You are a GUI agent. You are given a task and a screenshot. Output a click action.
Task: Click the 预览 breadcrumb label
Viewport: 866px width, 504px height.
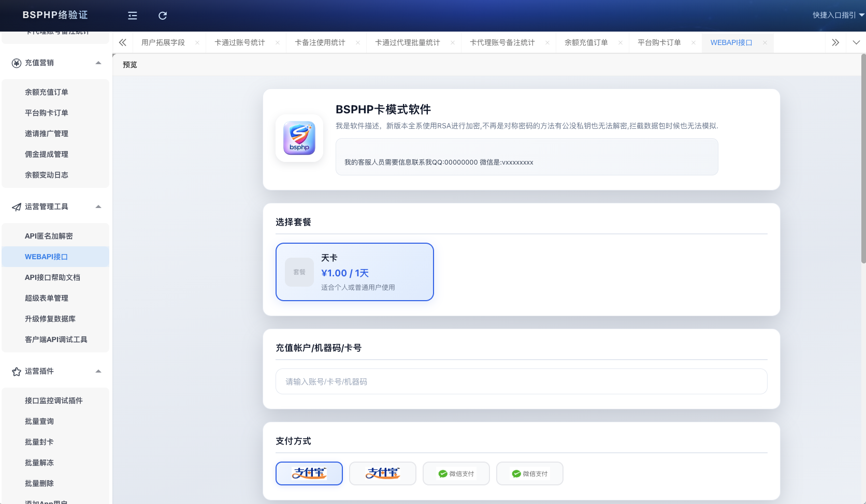[x=130, y=65]
